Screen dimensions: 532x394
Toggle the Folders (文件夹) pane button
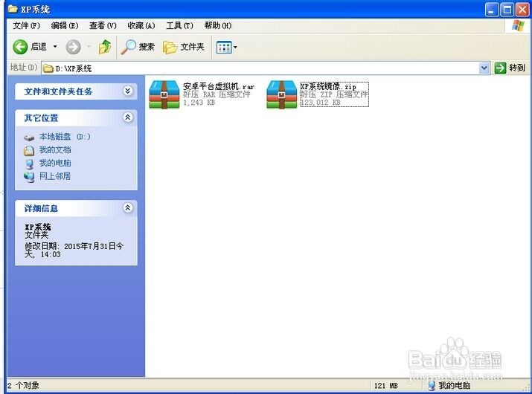click(x=184, y=47)
